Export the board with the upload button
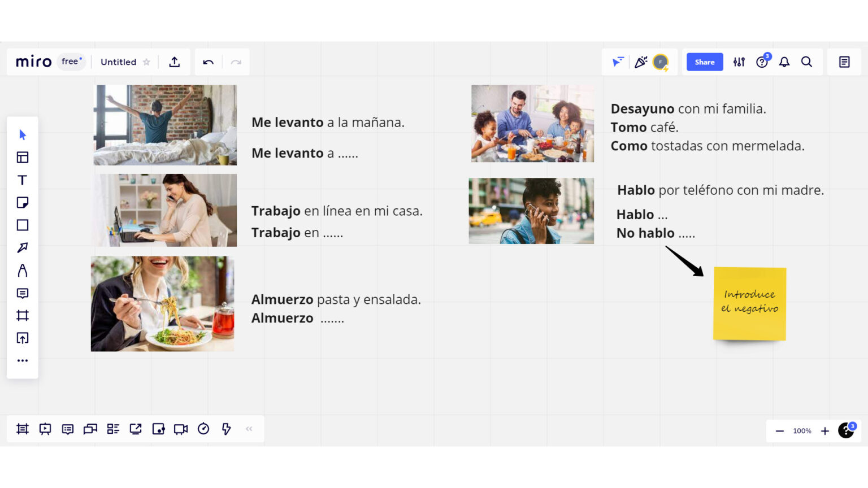This screenshot has height=488, width=868. (x=174, y=62)
